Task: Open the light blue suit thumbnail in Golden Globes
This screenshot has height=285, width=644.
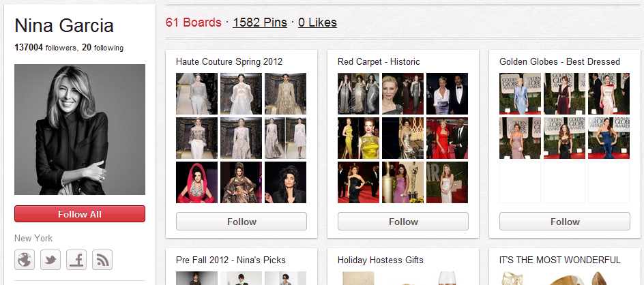Action: [x=520, y=93]
